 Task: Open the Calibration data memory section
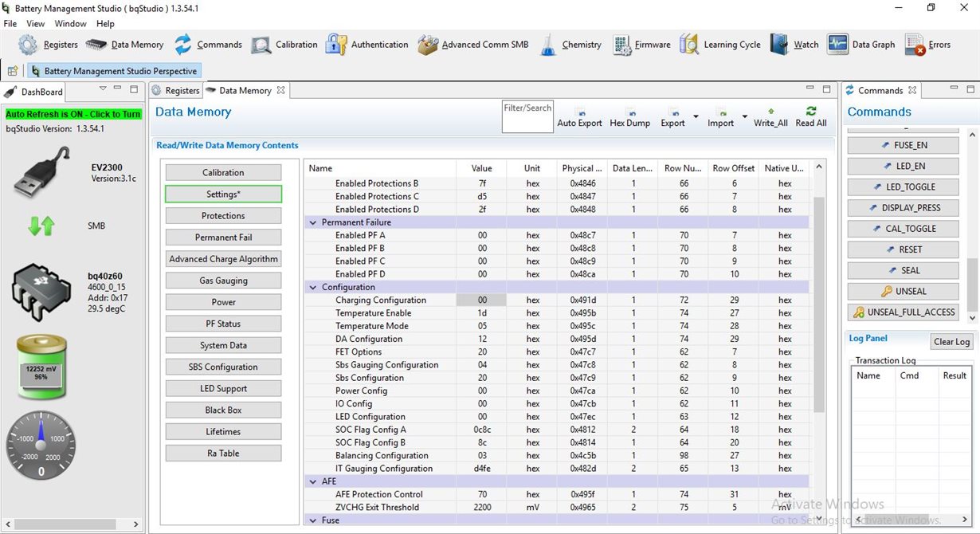click(223, 172)
